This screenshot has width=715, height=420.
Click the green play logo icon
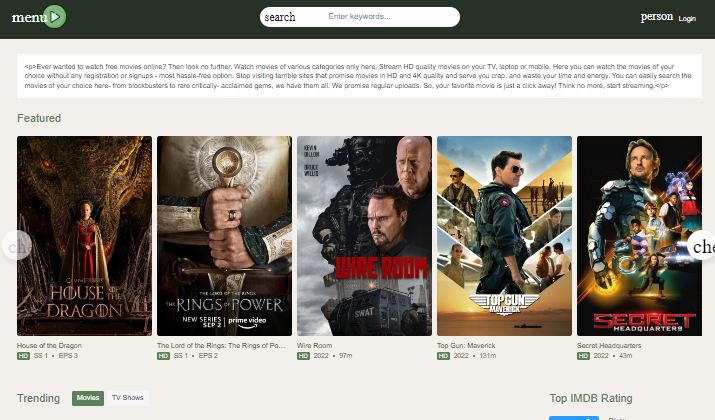55,17
